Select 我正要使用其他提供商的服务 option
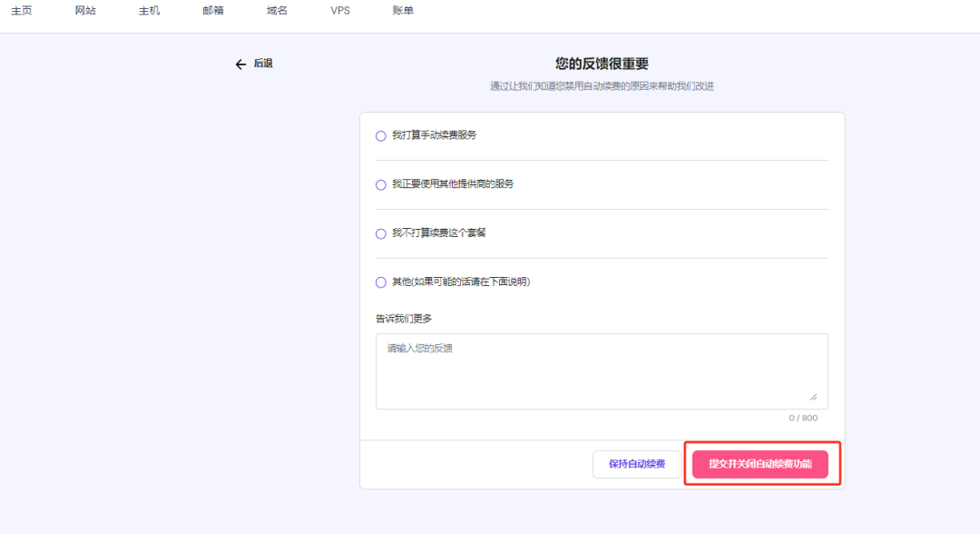 [381, 184]
